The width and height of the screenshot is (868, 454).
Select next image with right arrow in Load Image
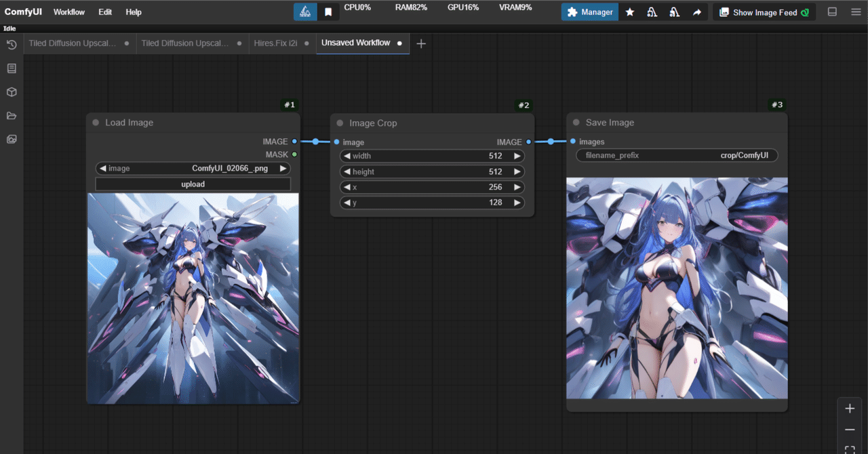click(x=283, y=169)
